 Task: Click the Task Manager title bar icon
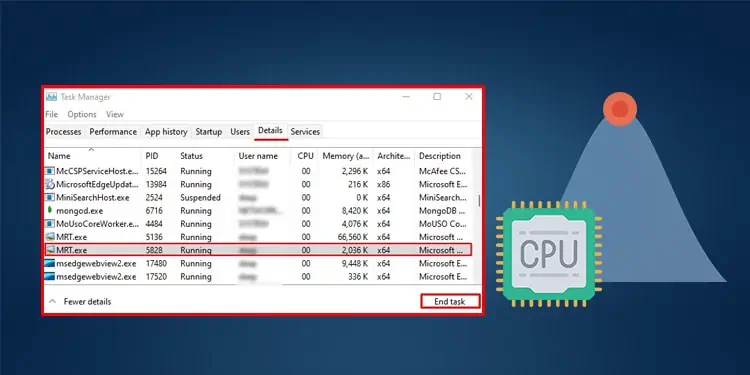(x=51, y=97)
